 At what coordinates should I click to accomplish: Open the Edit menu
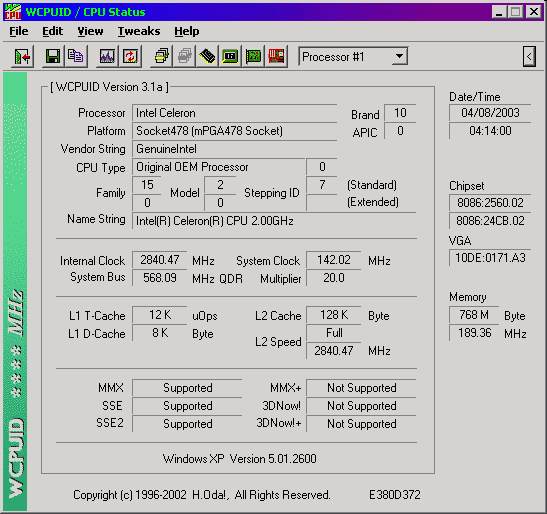coord(52,31)
